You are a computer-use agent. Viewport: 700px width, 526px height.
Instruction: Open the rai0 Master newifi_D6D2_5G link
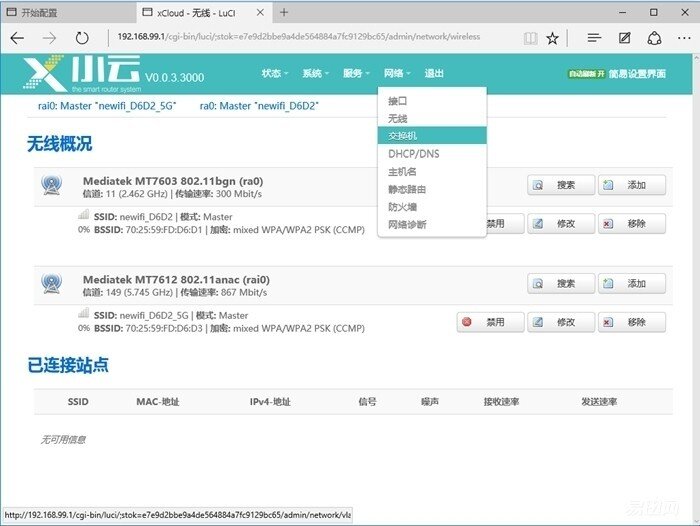click(102, 105)
